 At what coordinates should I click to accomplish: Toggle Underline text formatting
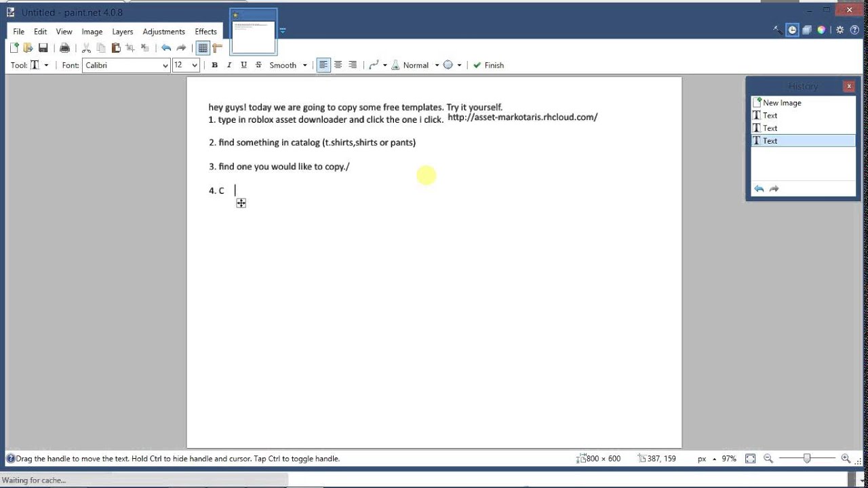point(243,65)
